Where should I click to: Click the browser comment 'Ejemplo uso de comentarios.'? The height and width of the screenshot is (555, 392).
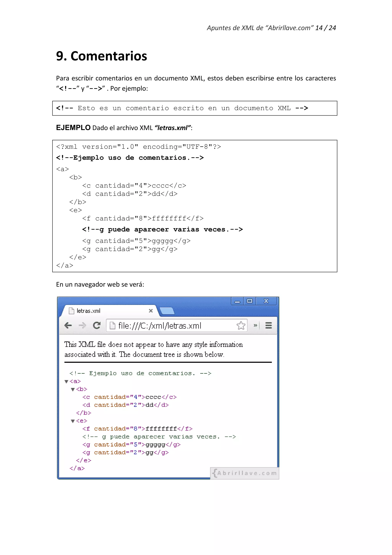140,374
